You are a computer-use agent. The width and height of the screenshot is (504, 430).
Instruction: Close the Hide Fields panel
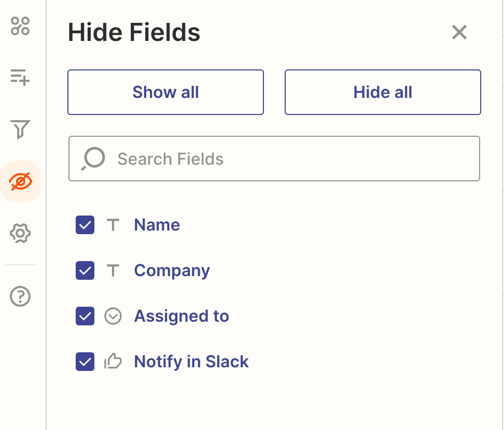click(x=459, y=33)
